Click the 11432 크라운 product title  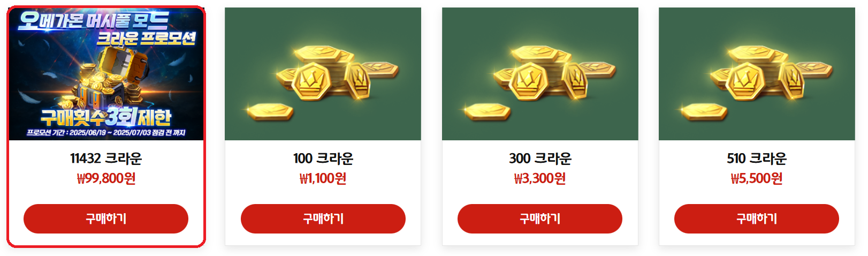pos(106,159)
